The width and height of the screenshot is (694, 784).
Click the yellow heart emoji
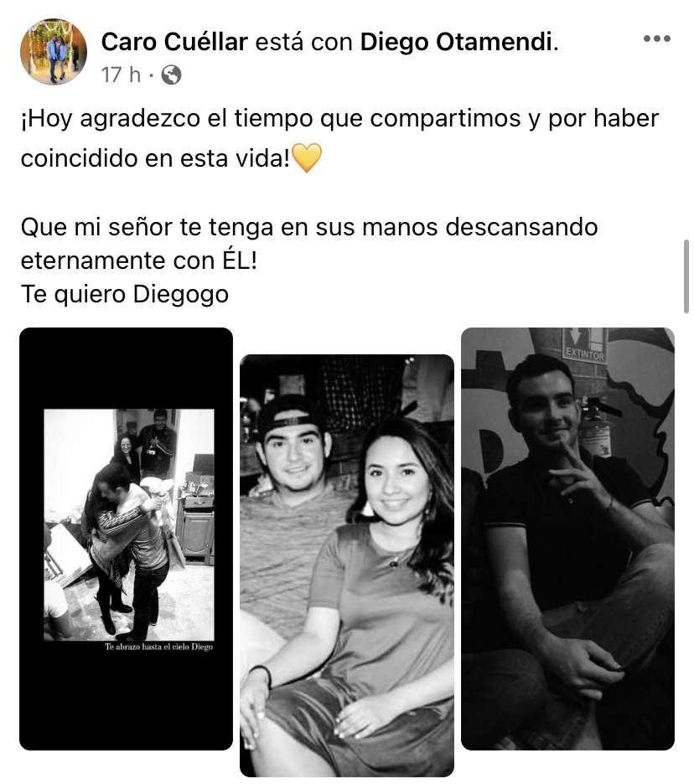pyautogui.click(x=307, y=158)
